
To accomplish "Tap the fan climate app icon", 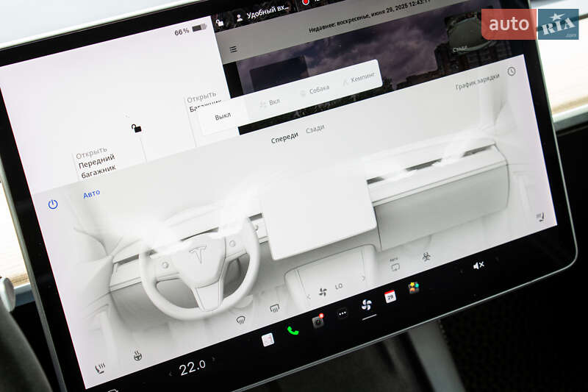I will tap(366, 304).
